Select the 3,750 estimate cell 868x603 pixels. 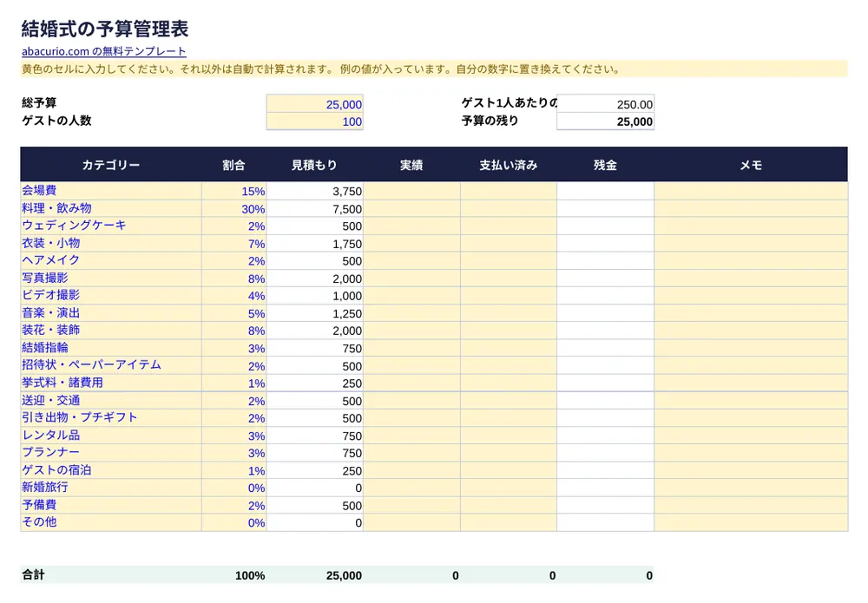pos(314,191)
